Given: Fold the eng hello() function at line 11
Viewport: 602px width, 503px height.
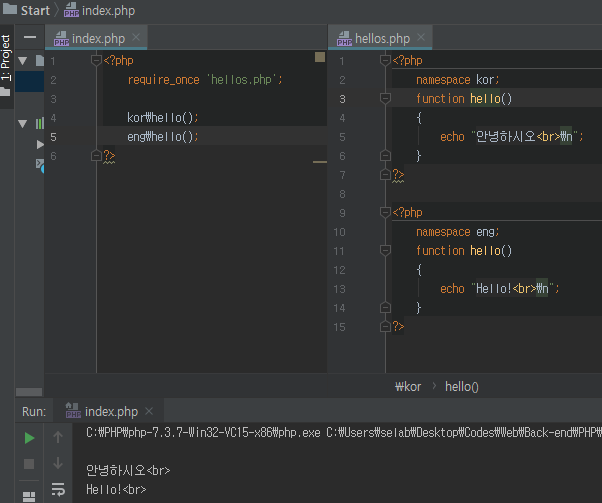Looking at the screenshot, I should pos(385,251).
